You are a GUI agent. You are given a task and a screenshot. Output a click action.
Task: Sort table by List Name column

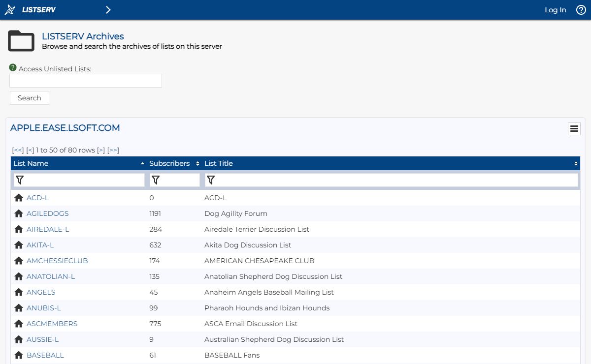pyautogui.click(x=79, y=163)
